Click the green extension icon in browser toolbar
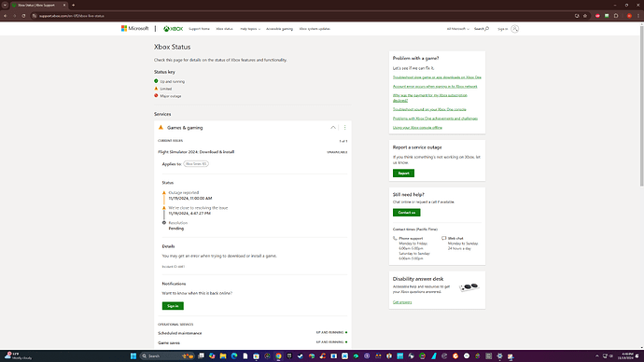Viewport: 644px width, 362px height. click(607, 16)
